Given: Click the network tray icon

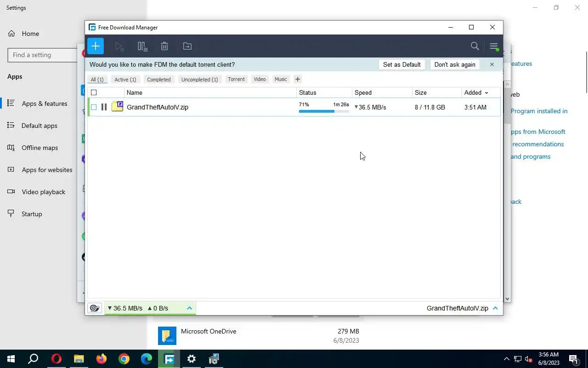Looking at the screenshot, I should click(x=518, y=359).
